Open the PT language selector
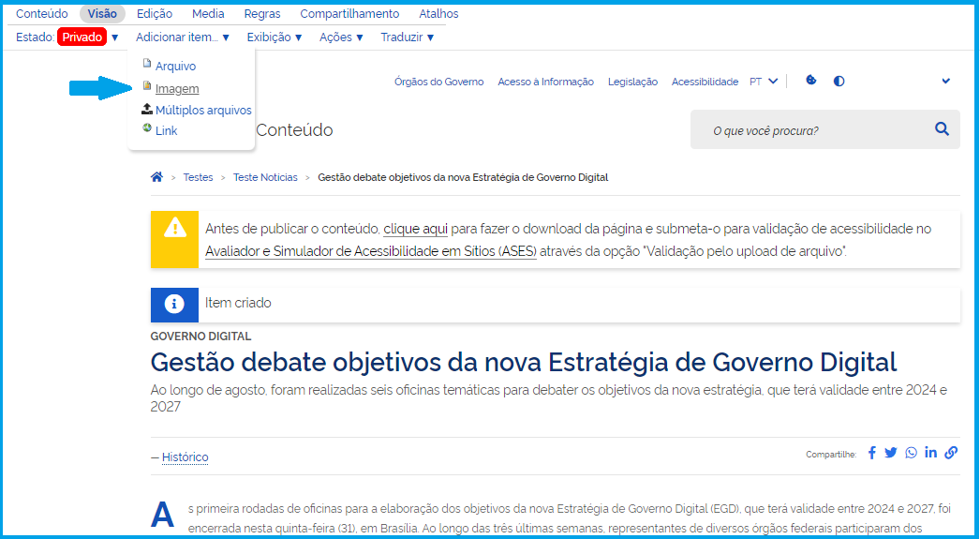 [764, 82]
